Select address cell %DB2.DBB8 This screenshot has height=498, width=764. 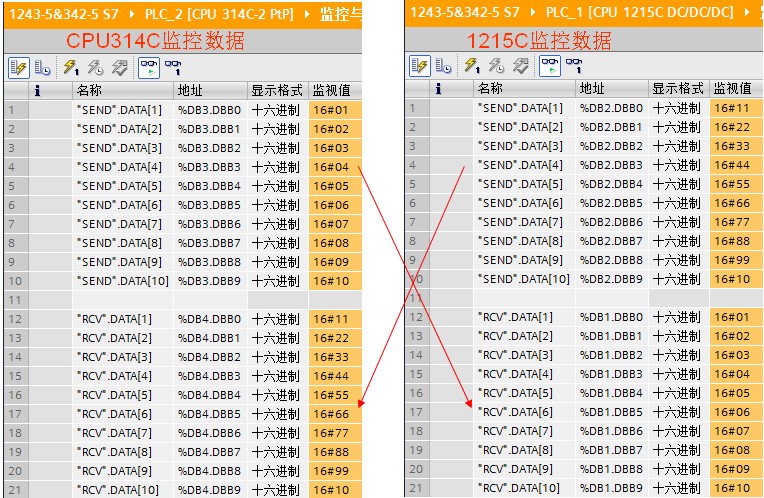[x=612, y=260]
